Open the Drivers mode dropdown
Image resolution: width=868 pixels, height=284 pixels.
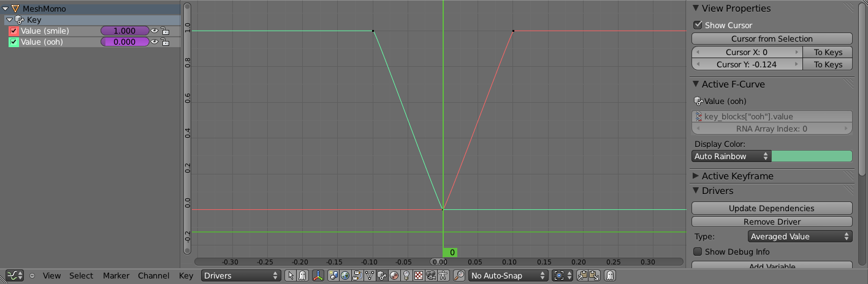(x=241, y=275)
